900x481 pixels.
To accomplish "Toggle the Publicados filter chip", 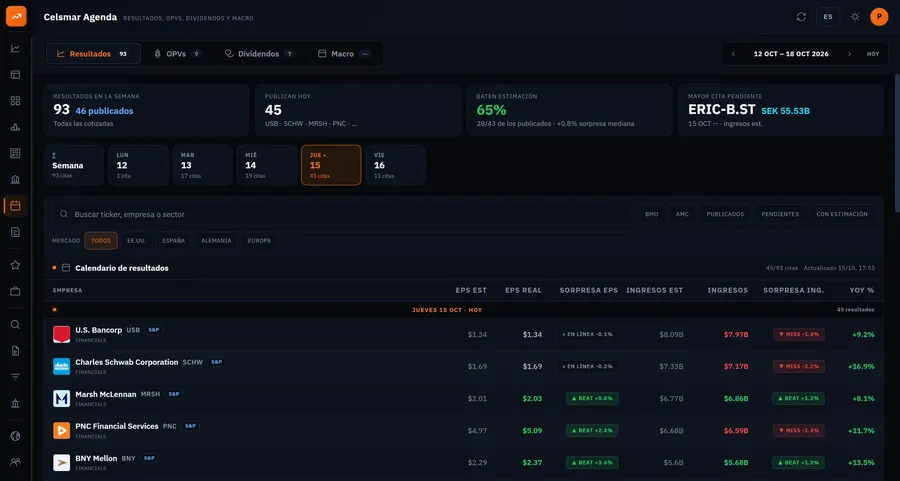I will [x=725, y=214].
